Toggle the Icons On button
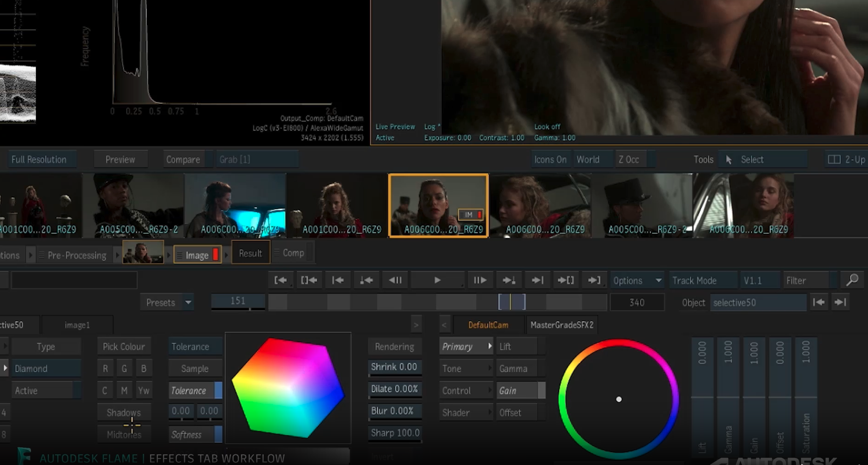The image size is (868, 465). tap(550, 160)
